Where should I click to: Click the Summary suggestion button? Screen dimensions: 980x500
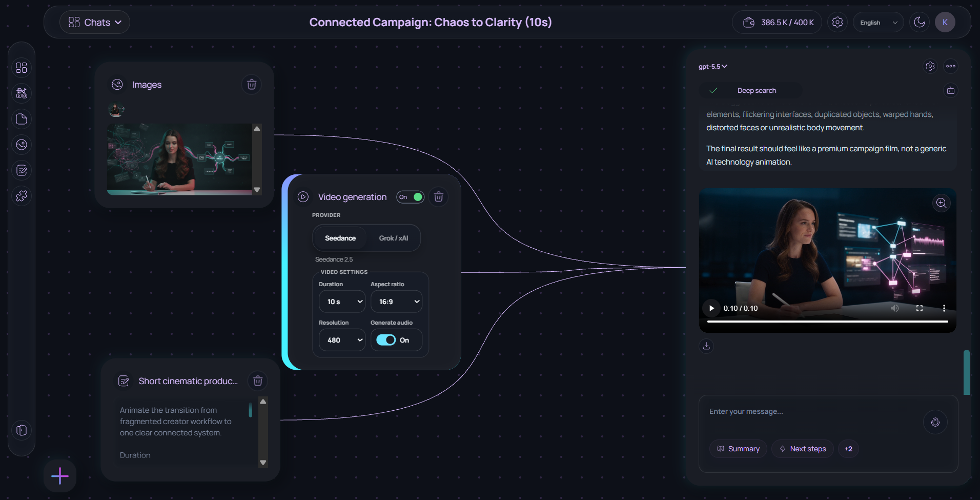tap(738, 449)
